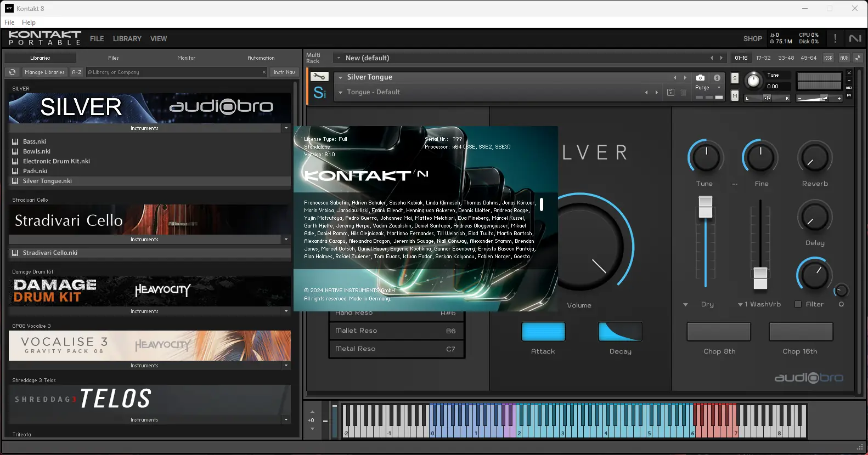Minimize the rack view icon
This screenshot has height=455, width=868.
(x=858, y=58)
